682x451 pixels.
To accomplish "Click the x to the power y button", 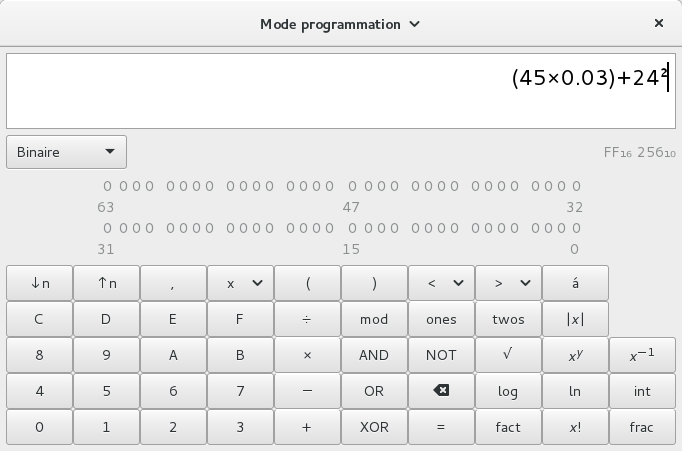I will (575, 355).
